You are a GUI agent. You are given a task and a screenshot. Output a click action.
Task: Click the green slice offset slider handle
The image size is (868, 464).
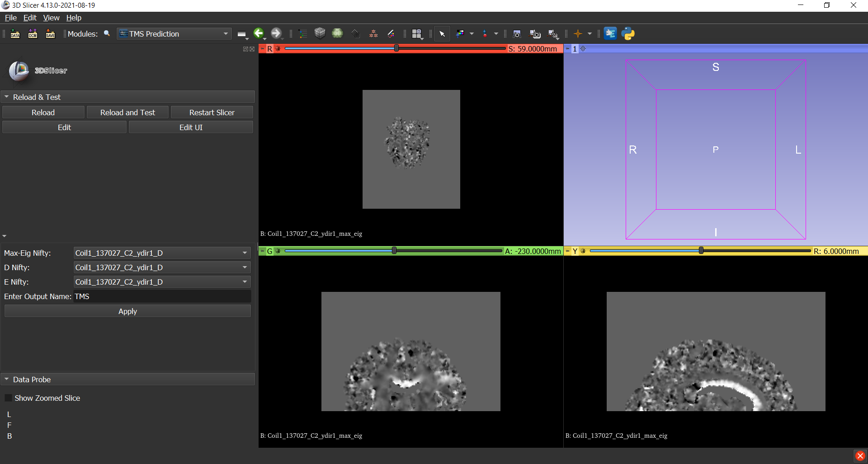click(x=394, y=251)
